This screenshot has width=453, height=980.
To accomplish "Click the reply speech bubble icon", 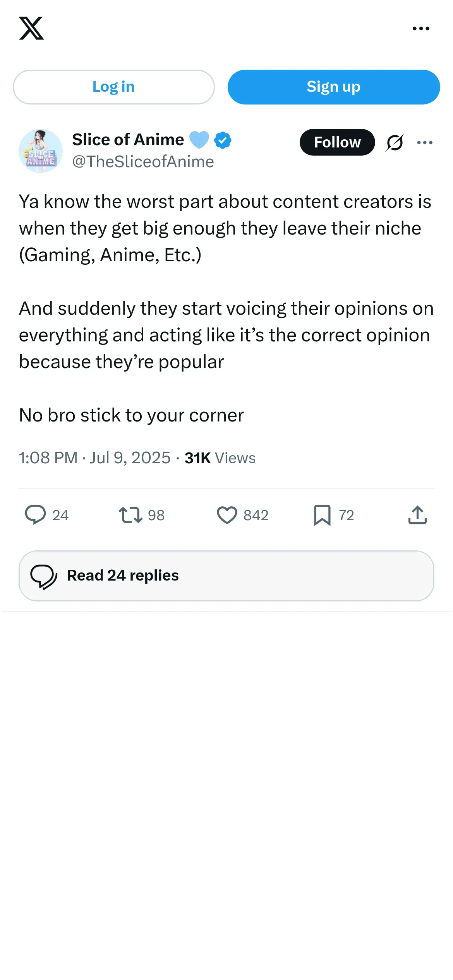I will tap(35, 515).
